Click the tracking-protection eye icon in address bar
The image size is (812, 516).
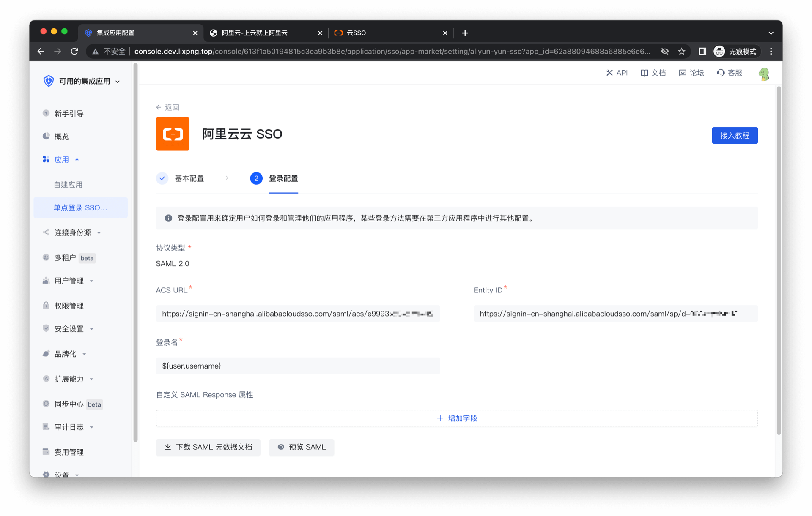[665, 51]
